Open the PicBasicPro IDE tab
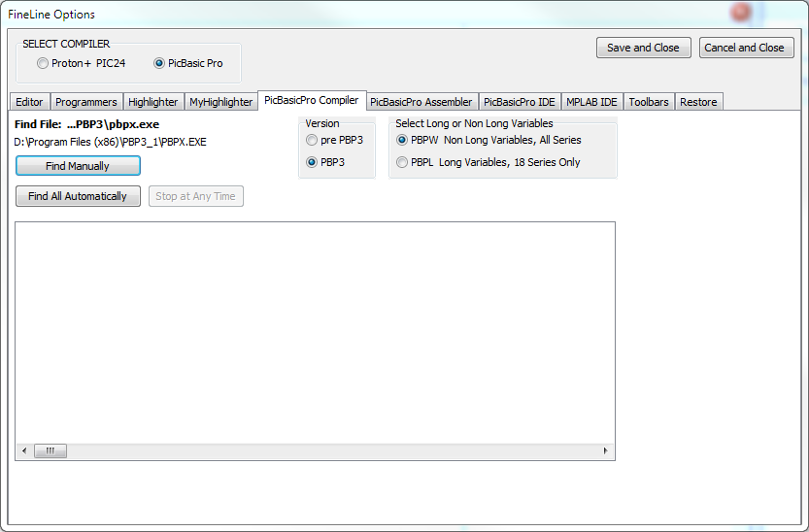Viewport: 809px width, 532px height. click(520, 102)
